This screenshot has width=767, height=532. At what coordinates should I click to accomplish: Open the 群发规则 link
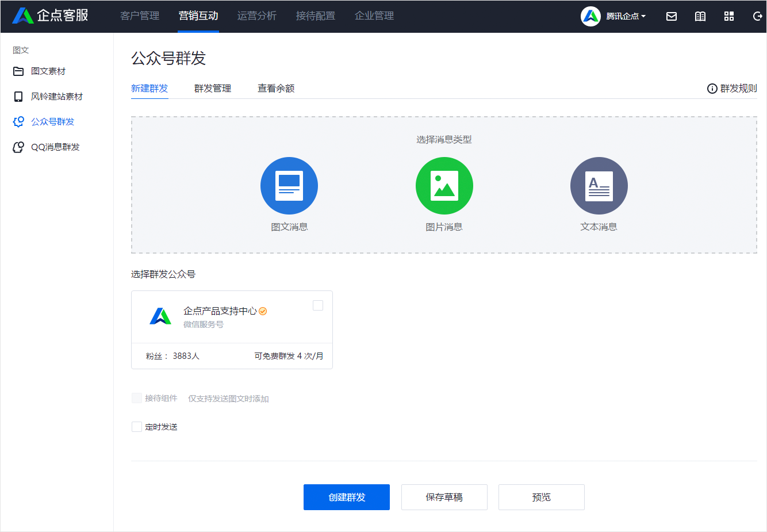[x=739, y=89]
